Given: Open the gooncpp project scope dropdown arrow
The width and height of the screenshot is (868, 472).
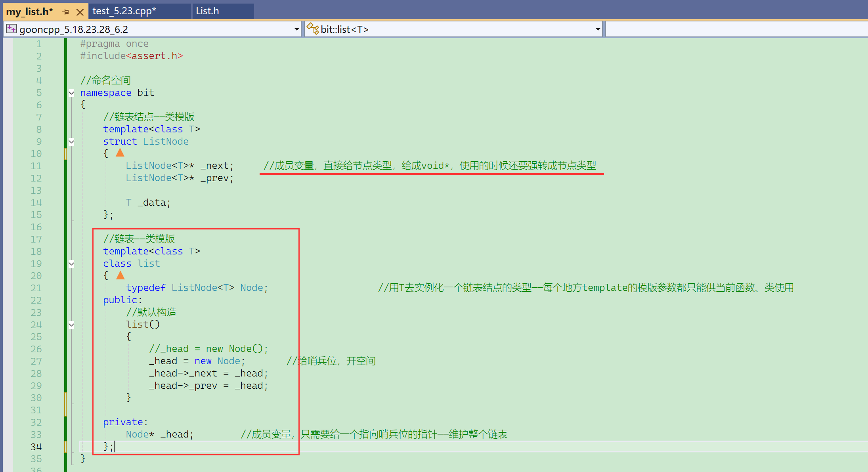Looking at the screenshot, I should coord(296,29).
